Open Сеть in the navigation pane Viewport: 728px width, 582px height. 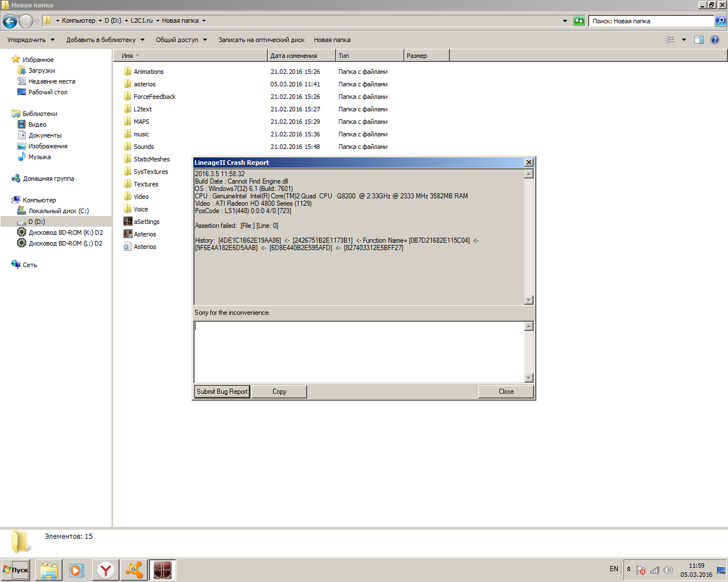30,265
